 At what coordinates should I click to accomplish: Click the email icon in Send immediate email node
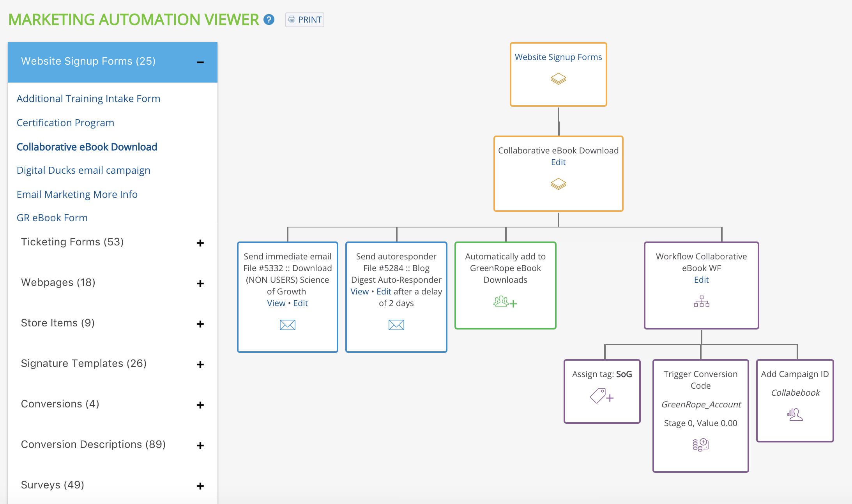(x=286, y=324)
